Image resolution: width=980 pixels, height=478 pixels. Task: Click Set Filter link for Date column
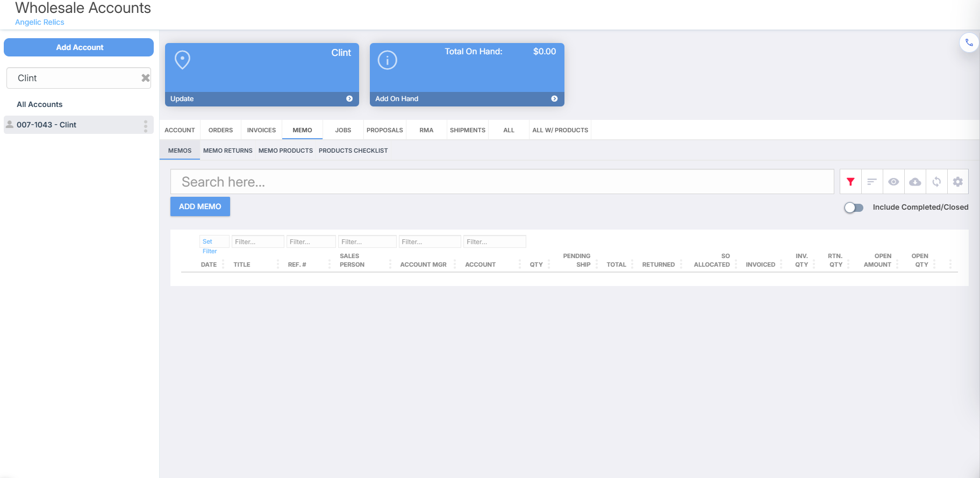pos(209,246)
